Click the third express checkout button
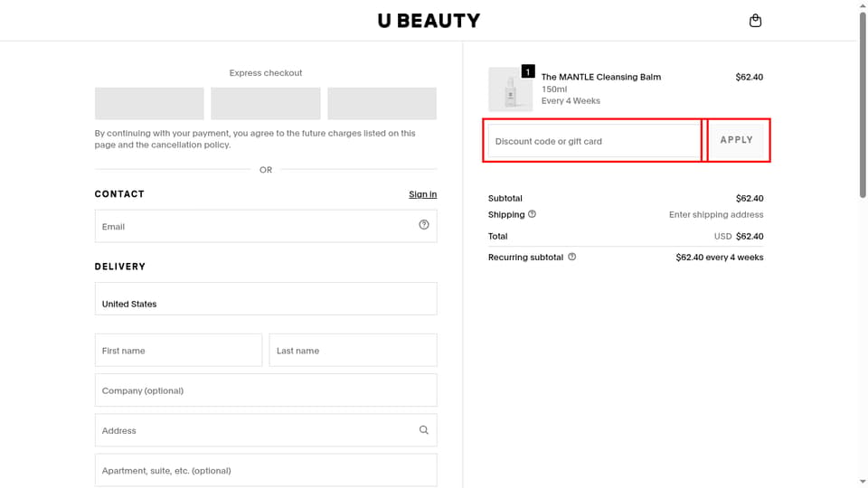This screenshot has height=488, width=868. [x=382, y=103]
